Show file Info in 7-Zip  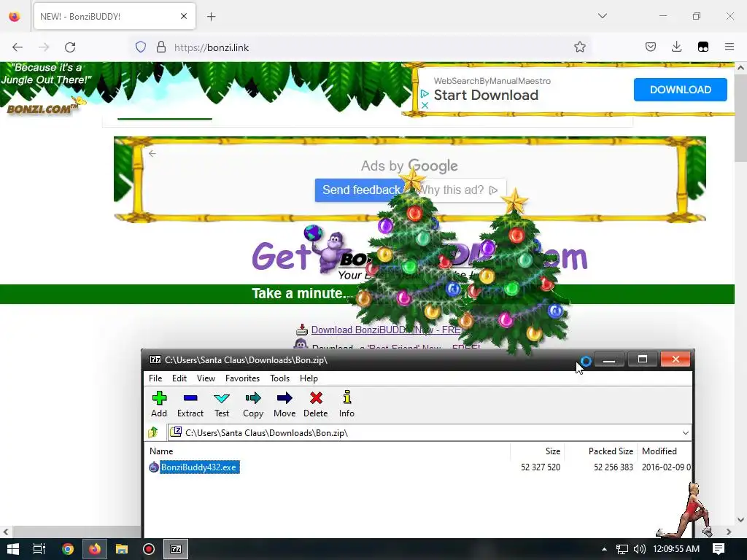click(347, 404)
